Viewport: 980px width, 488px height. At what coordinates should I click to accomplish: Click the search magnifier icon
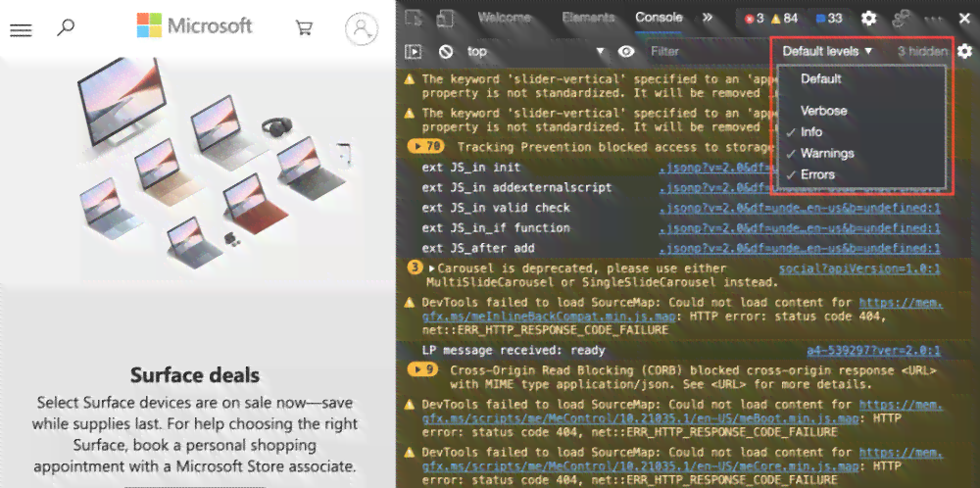pyautogui.click(x=66, y=27)
